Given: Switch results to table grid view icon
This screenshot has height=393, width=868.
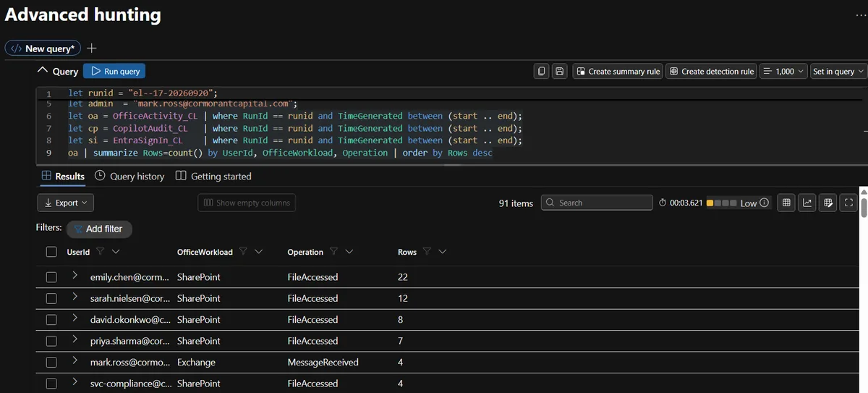Looking at the screenshot, I should coord(786,203).
